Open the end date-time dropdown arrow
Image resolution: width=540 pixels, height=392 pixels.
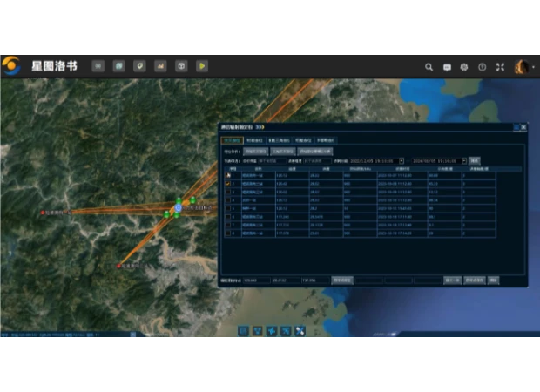pyautogui.click(x=463, y=160)
